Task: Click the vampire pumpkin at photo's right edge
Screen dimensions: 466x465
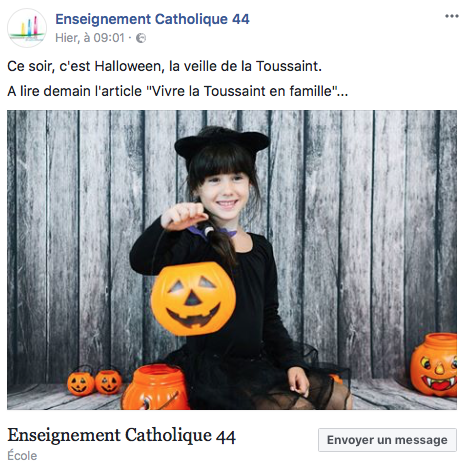Action: pyautogui.click(x=434, y=365)
